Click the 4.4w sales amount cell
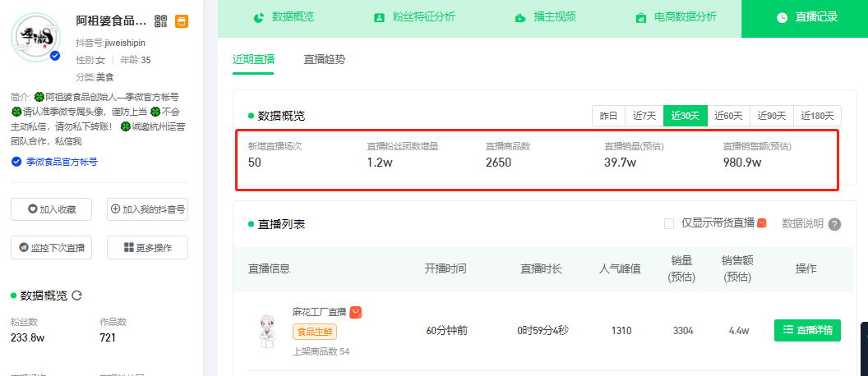The width and height of the screenshot is (868, 376). point(739,331)
